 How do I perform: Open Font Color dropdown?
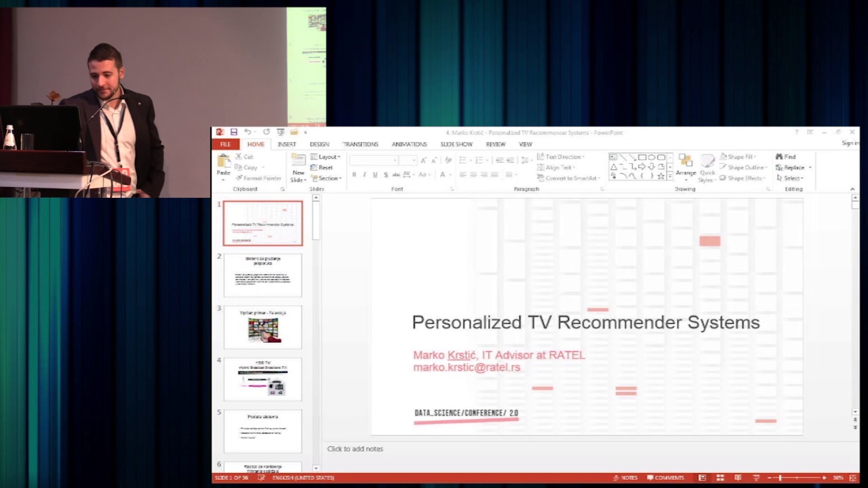(444, 175)
